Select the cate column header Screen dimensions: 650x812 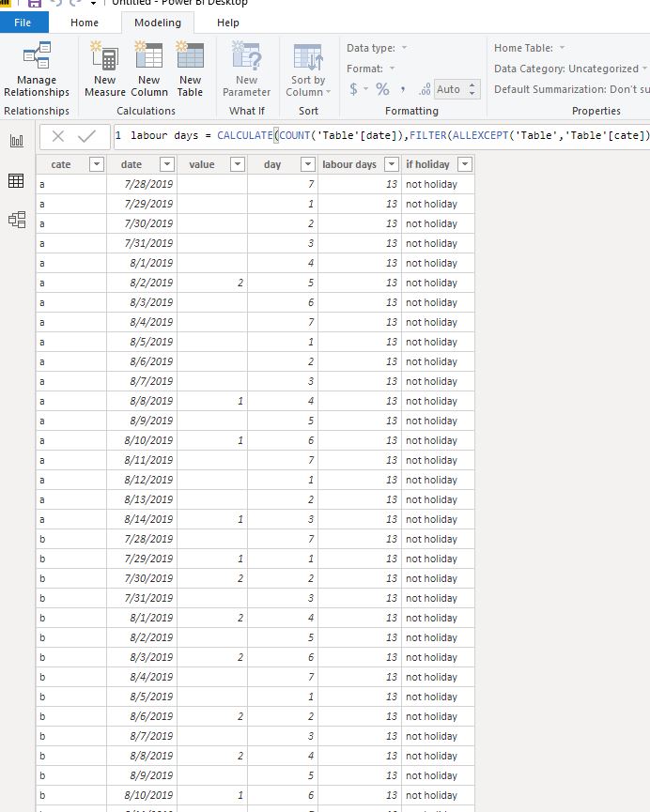tap(61, 164)
